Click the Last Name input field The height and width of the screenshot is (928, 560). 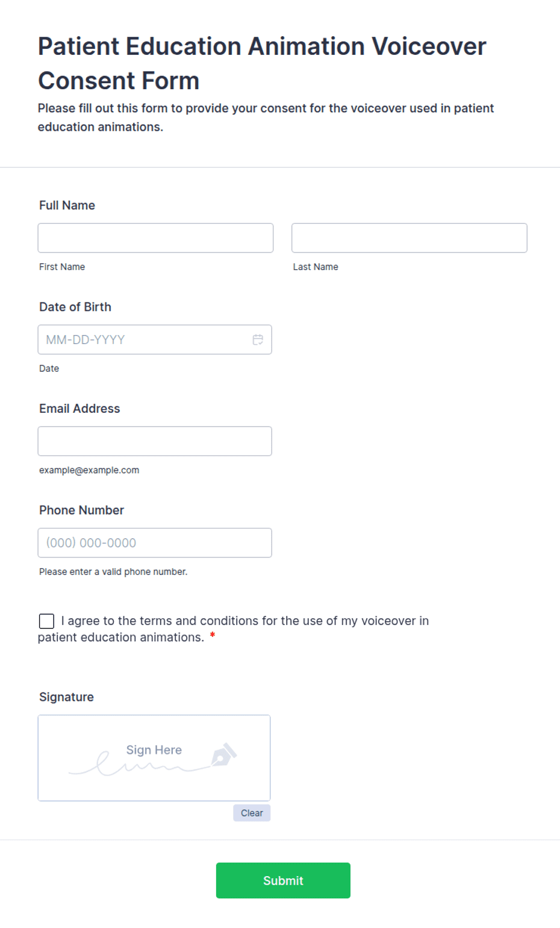coord(409,238)
